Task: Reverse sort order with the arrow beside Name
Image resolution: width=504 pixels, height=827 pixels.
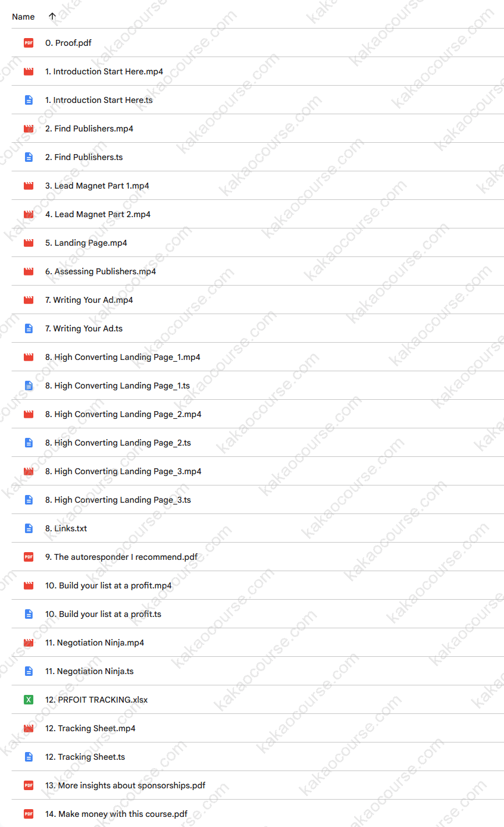Action: click(52, 17)
